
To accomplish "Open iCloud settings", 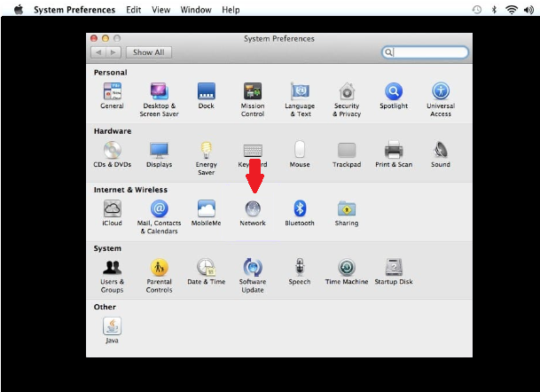I will point(113,209).
